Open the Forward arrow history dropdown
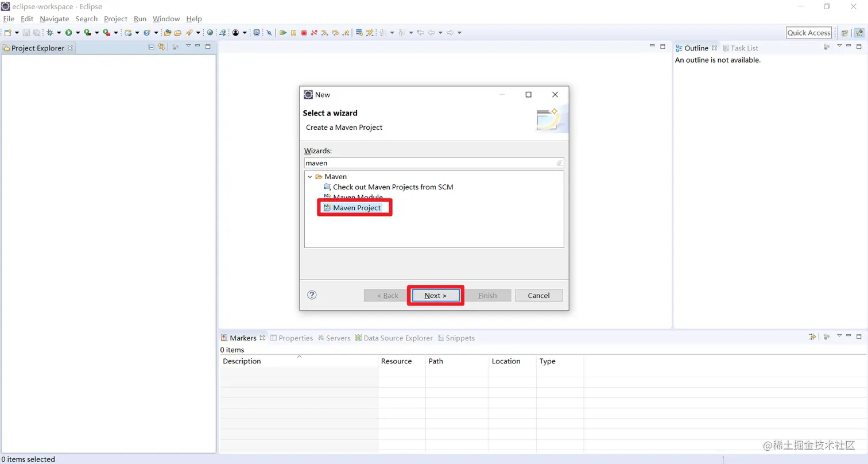 tap(459, 33)
